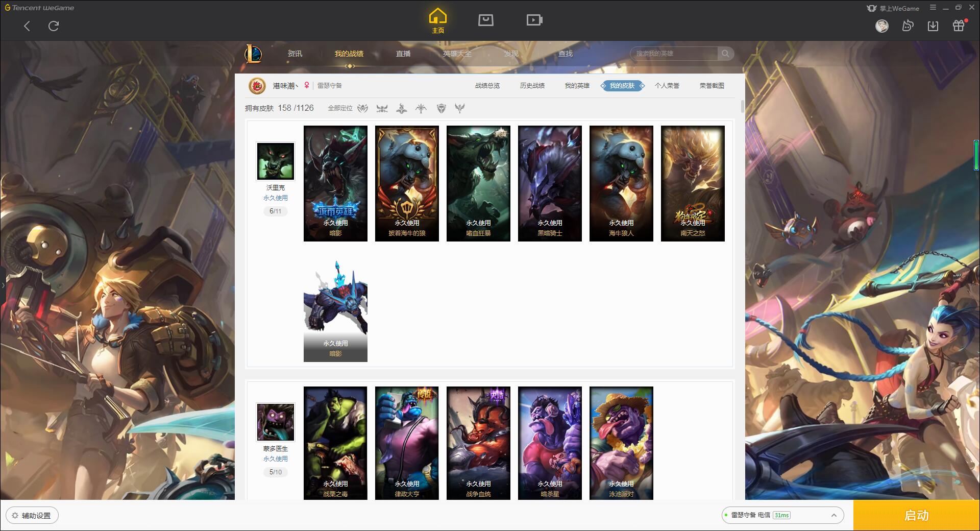This screenshot has width=980, height=531.
Task: Open 战争血统 skin card
Action: [x=478, y=443]
